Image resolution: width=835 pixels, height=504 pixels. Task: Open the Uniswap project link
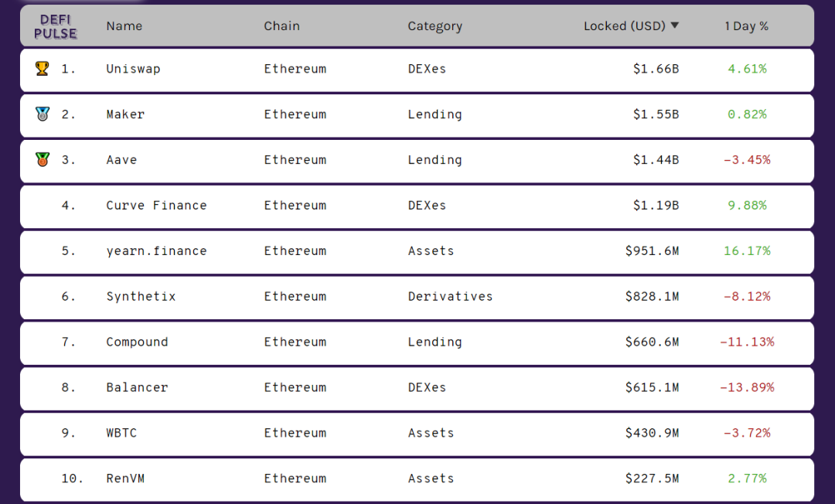pos(133,69)
